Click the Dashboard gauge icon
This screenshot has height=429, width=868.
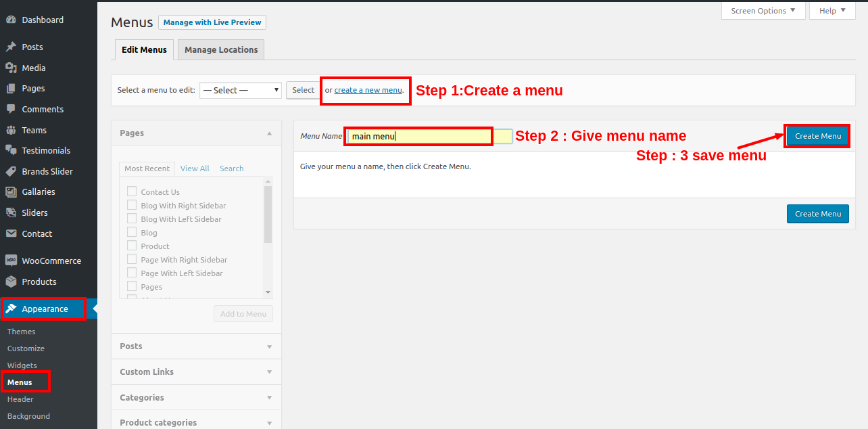(11, 20)
